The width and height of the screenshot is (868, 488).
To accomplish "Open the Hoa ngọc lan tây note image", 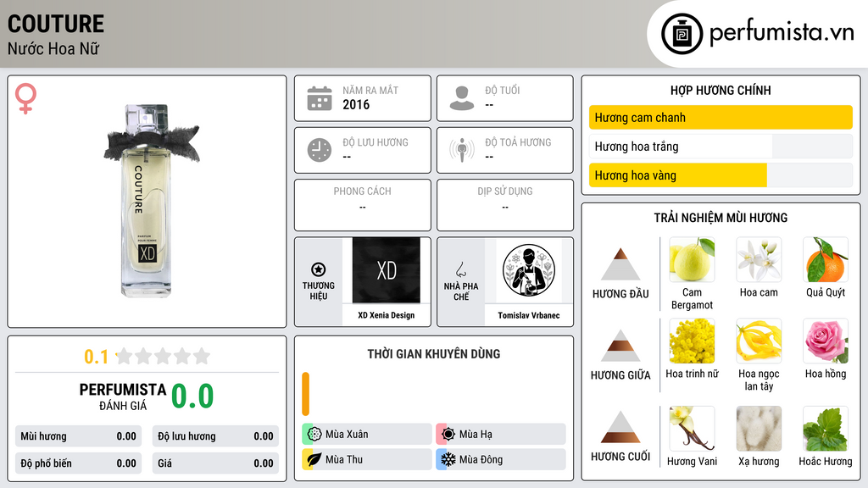I will pyautogui.click(x=759, y=341).
